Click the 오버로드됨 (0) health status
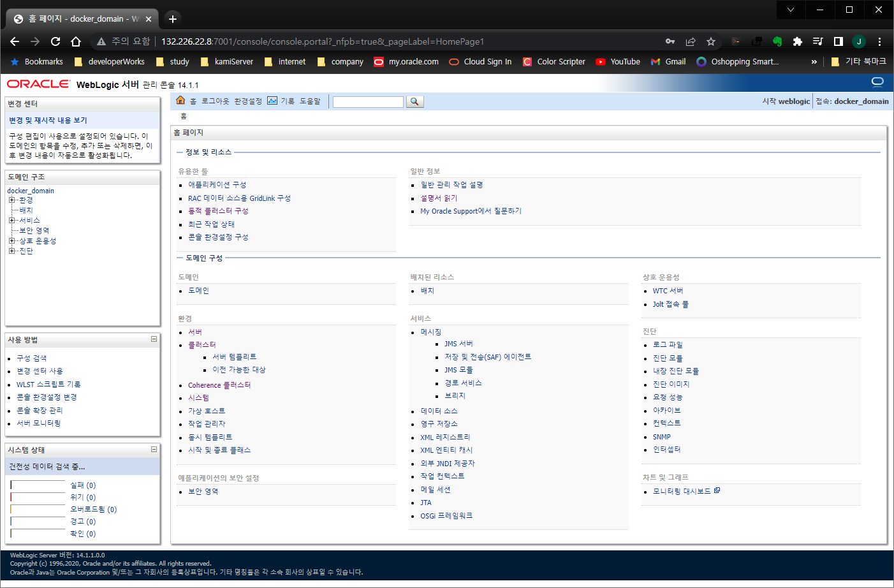894x588 pixels. [94, 510]
